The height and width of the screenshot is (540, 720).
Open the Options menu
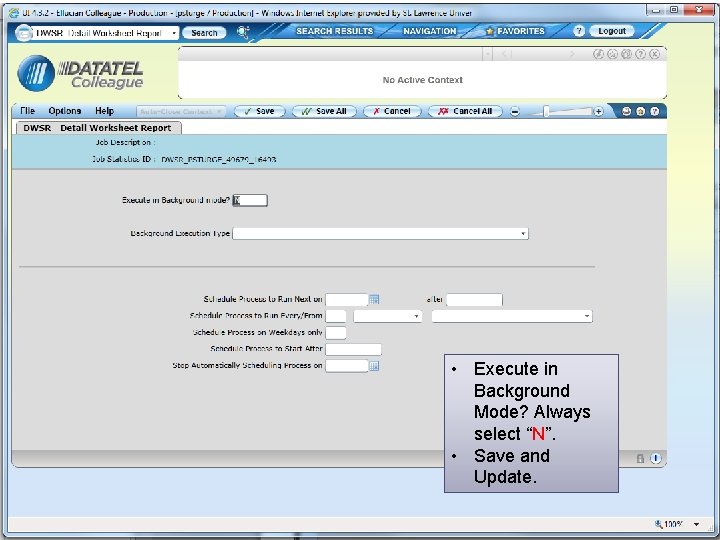pos(65,111)
